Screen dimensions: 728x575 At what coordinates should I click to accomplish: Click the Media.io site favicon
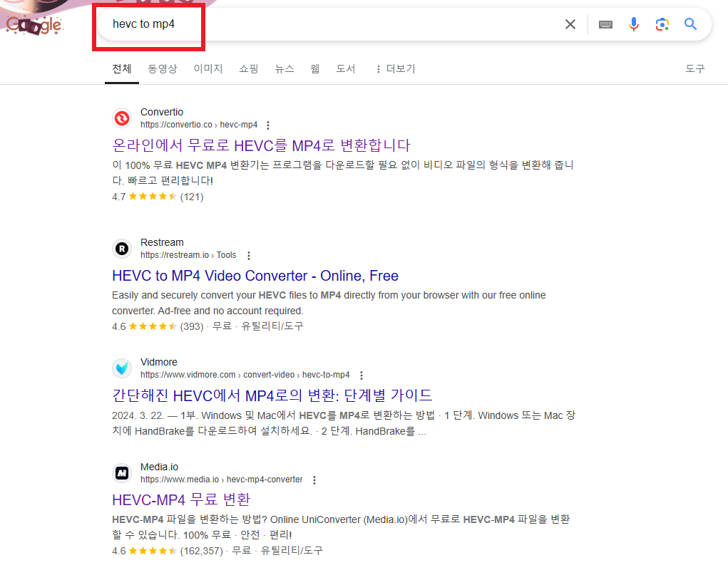coord(122,473)
